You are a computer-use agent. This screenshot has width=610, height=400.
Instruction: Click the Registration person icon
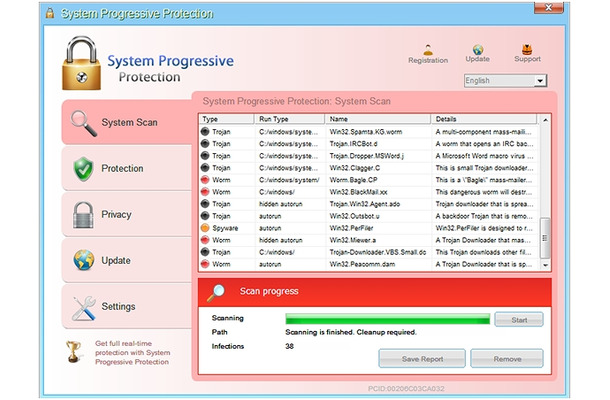coord(428,50)
